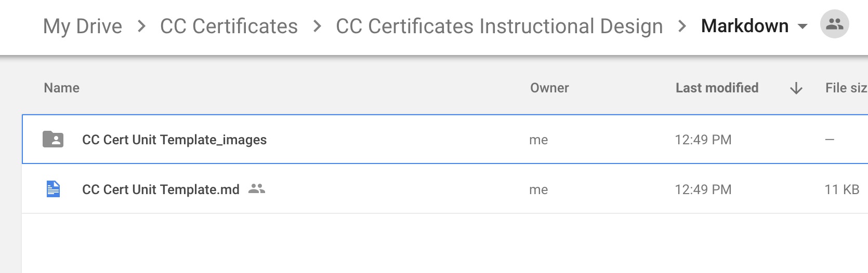The image size is (868, 273).
Task: Click the sort direction arrow beside Last modified
Action: (x=796, y=89)
